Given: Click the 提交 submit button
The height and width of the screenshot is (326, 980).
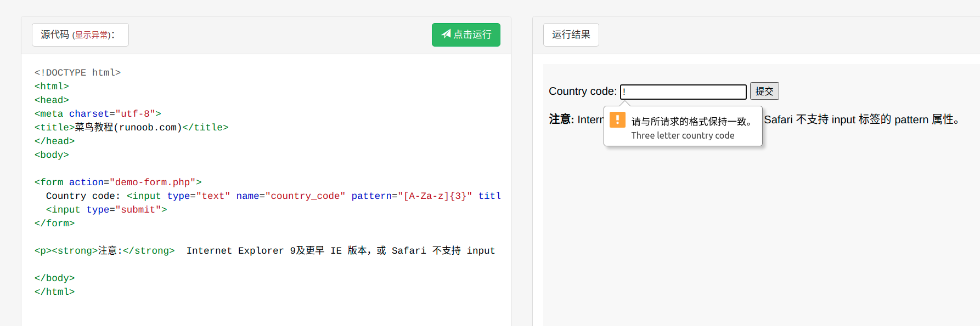Looking at the screenshot, I should (764, 91).
